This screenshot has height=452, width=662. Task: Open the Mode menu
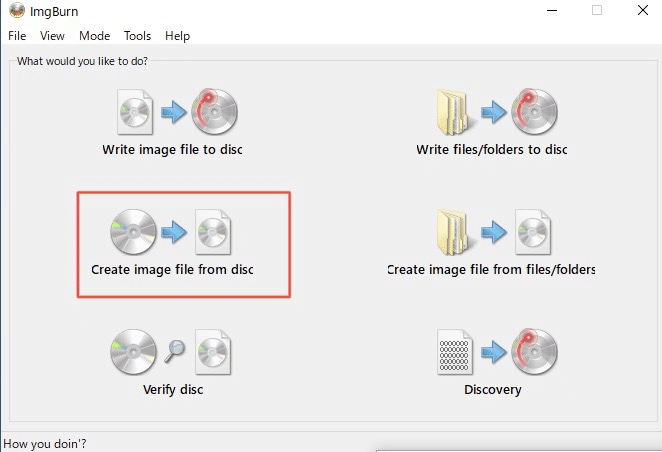tap(95, 36)
